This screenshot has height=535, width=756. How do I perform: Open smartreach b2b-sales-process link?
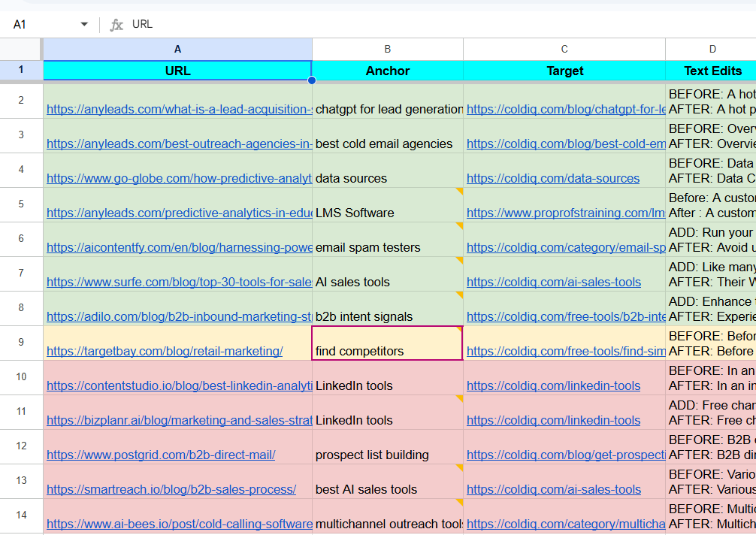[x=171, y=490]
